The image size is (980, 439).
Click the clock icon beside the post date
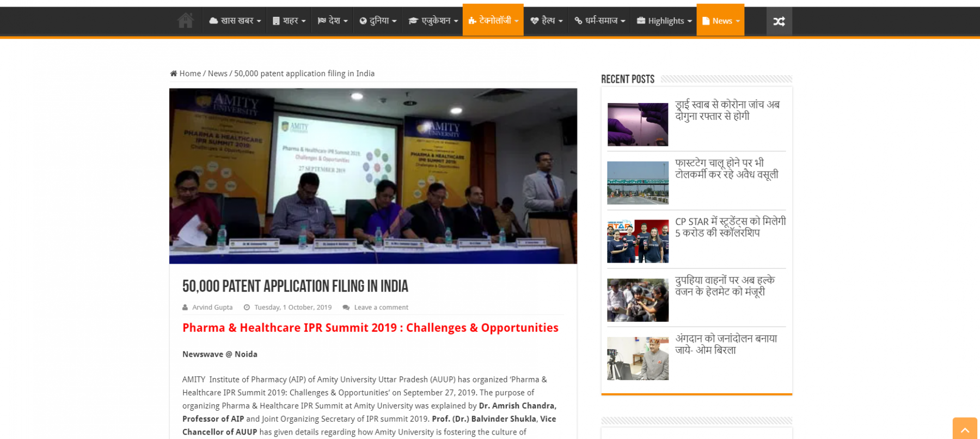point(247,308)
